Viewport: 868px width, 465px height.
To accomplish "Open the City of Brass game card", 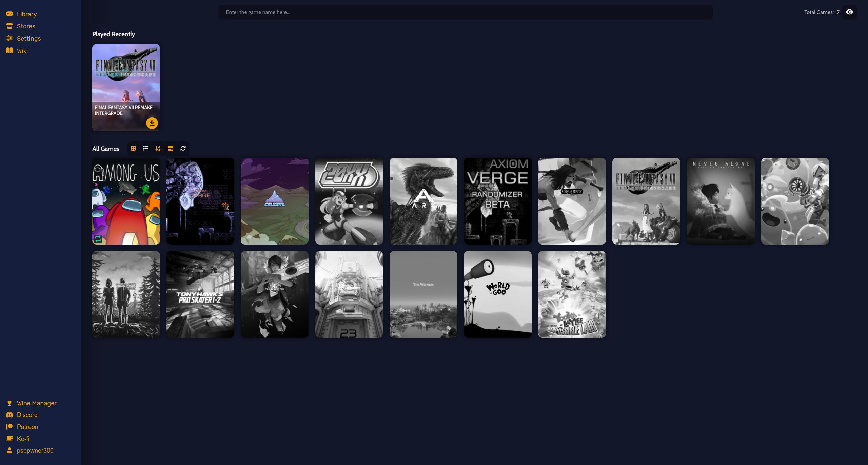I will (x=572, y=201).
